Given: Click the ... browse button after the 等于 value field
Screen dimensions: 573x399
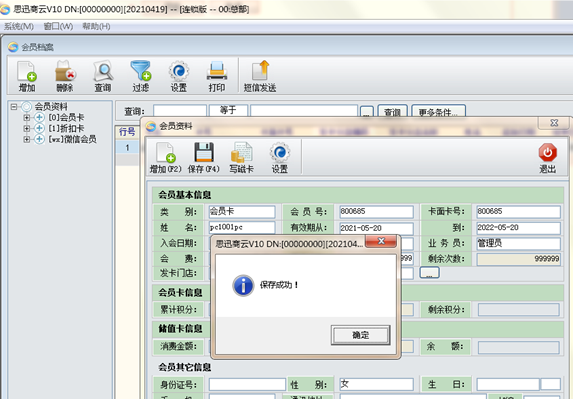Looking at the screenshot, I should tap(367, 112).
